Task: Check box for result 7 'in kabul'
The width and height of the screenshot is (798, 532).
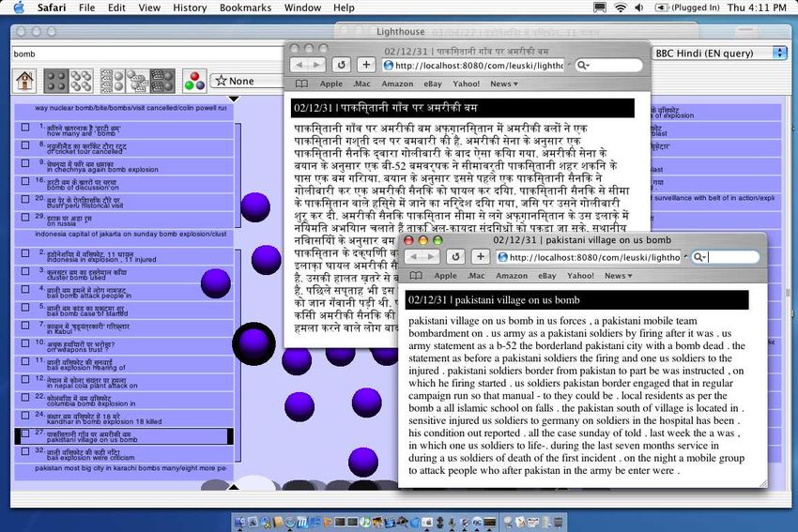Action: pos(25,325)
